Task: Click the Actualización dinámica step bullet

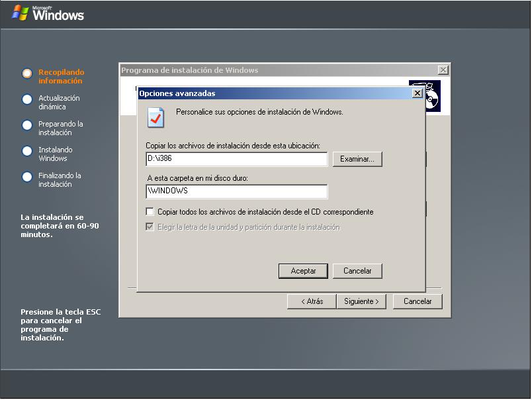Action: click(x=27, y=99)
